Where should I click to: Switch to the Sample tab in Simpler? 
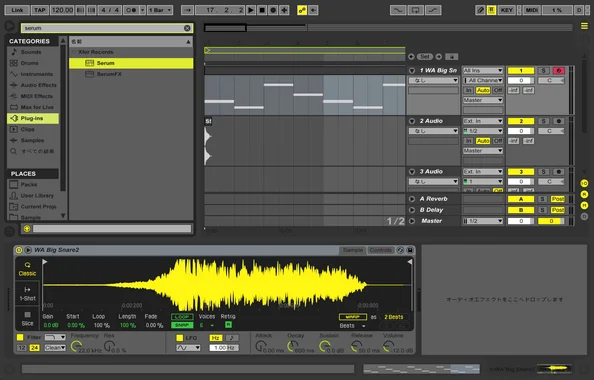353,250
